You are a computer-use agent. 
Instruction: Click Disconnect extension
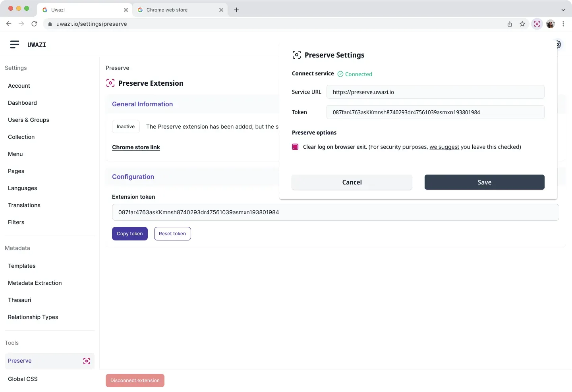pos(135,380)
